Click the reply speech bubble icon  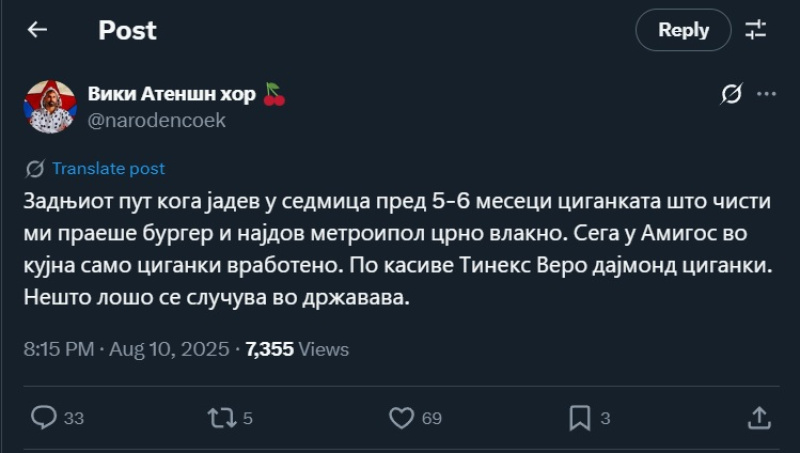pos(44,417)
